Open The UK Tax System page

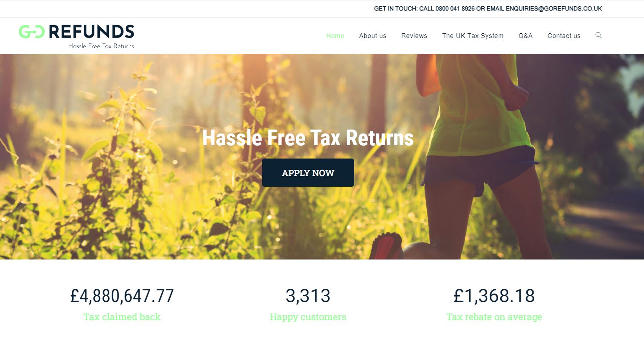point(473,36)
